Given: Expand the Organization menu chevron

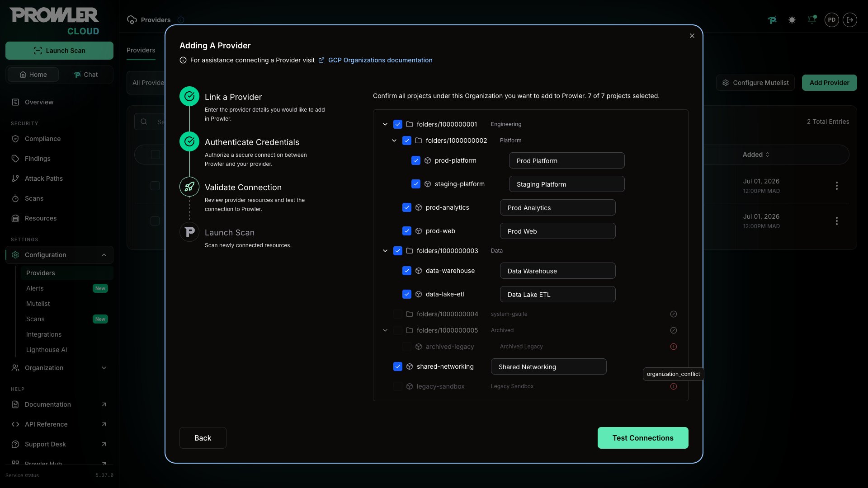Looking at the screenshot, I should 104,368.
